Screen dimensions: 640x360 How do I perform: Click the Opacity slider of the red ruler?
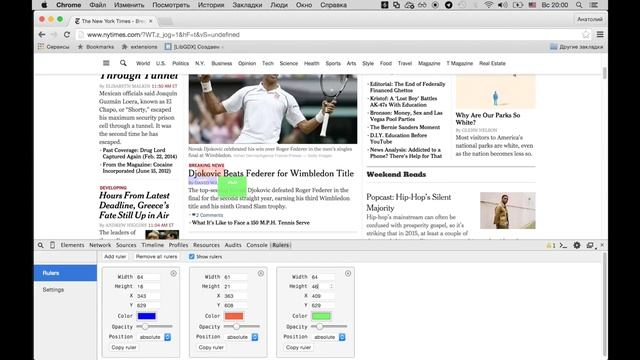pyautogui.click(x=242, y=327)
